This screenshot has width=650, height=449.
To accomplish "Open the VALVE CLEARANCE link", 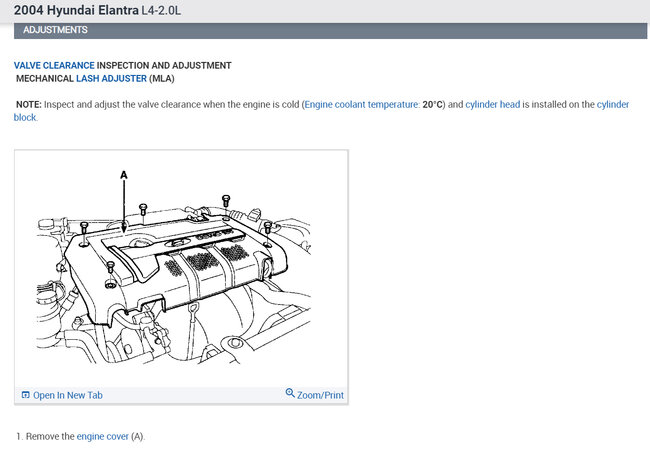I will (x=54, y=65).
